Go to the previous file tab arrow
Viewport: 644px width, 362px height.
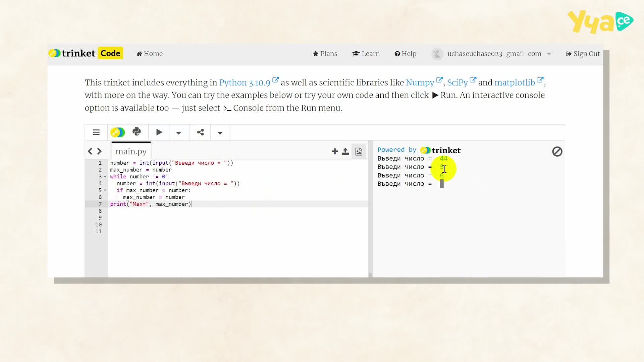(90, 152)
